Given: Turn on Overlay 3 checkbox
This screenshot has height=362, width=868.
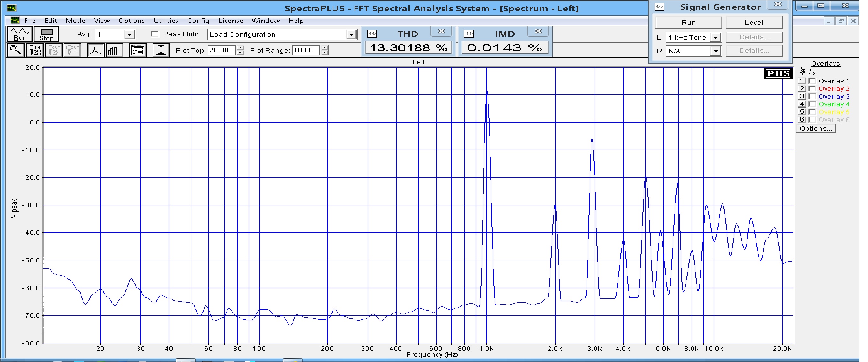Looking at the screenshot, I should coord(812,96).
